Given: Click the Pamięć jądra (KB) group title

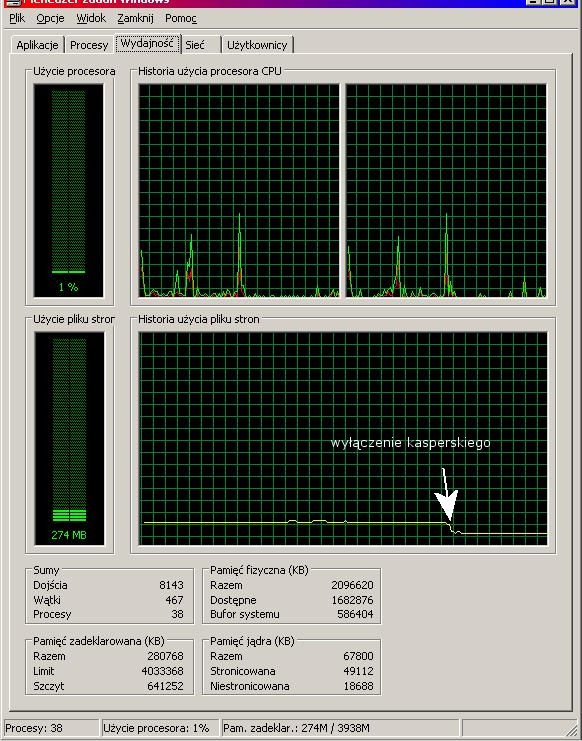Looking at the screenshot, I should tap(252, 641).
